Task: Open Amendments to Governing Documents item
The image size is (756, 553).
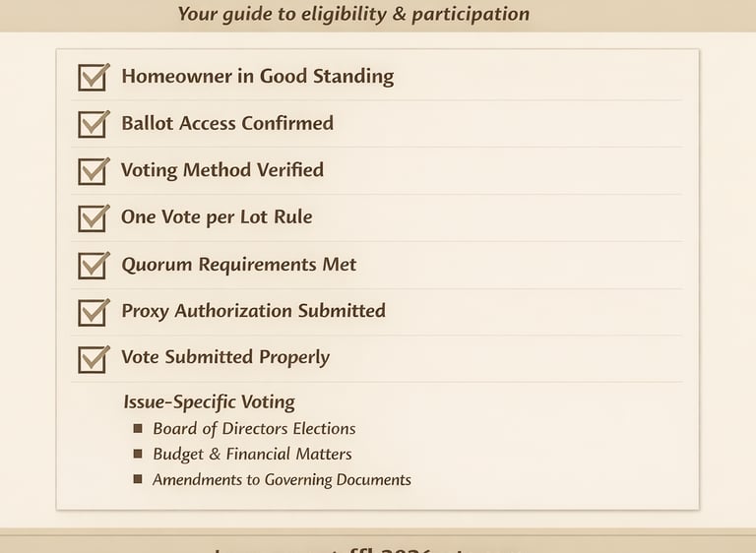Action: (x=282, y=480)
